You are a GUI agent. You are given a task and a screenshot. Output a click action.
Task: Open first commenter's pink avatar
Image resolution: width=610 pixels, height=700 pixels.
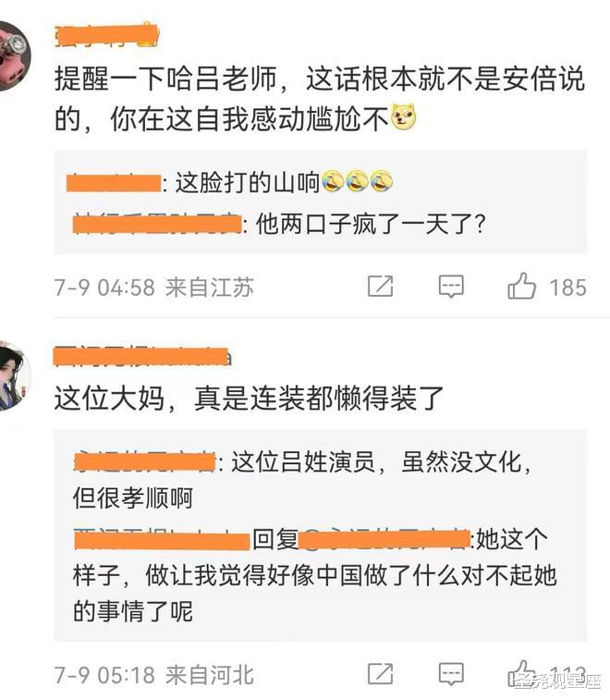[x=13, y=57]
